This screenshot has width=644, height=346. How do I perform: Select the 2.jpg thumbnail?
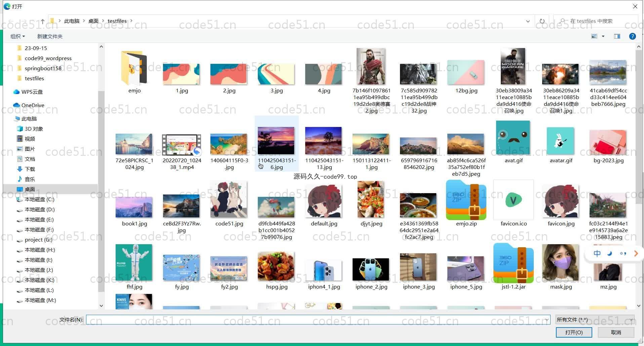[x=229, y=74]
